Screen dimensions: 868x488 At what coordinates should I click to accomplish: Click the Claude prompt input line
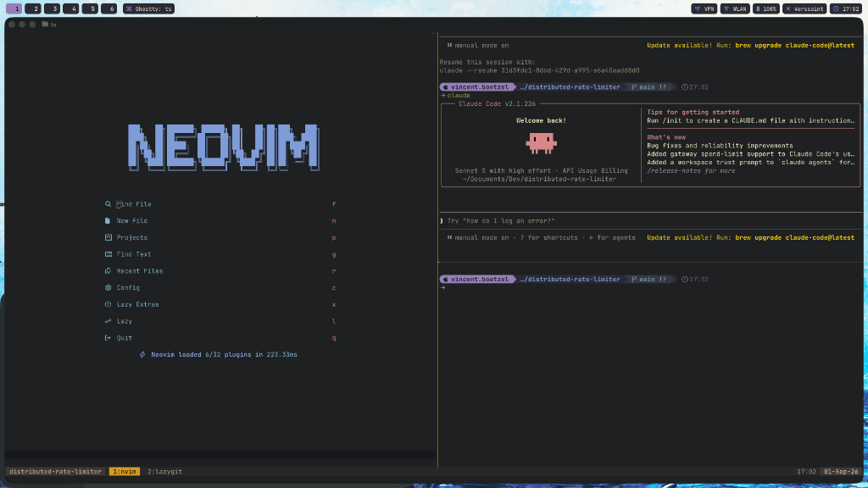(x=651, y=221)
